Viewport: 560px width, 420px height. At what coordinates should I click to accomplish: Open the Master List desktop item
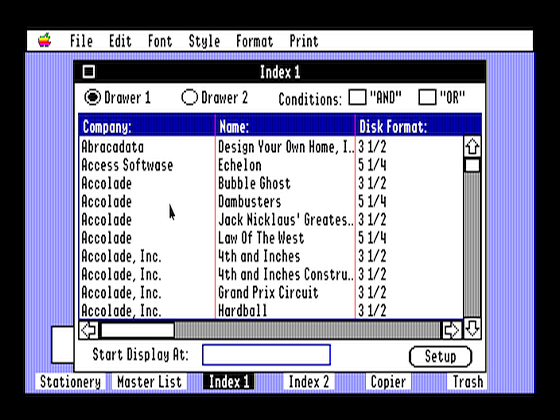click(149, 382)
